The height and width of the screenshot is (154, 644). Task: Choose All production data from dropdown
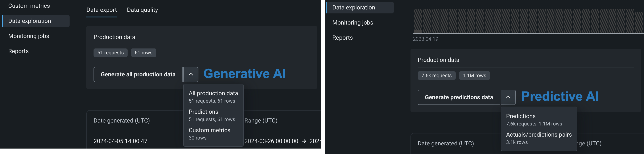coord(213,97)
